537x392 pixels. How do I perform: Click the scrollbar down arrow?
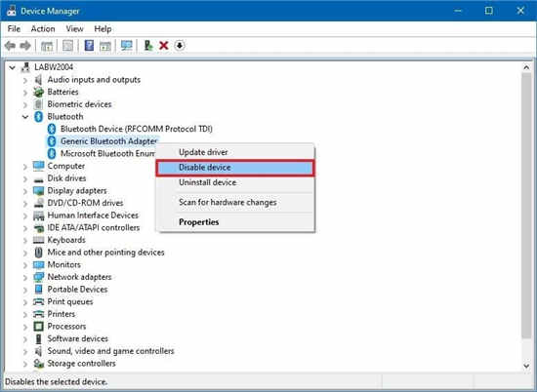click(x=526, y=366)
